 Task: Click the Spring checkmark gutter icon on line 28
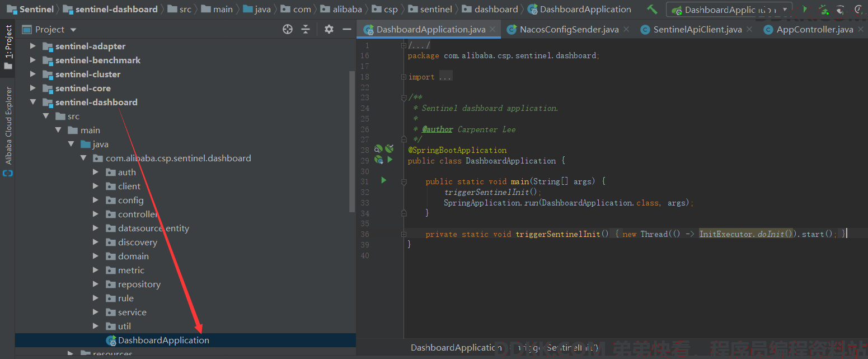pyautogui.click(x=390, y=148)
